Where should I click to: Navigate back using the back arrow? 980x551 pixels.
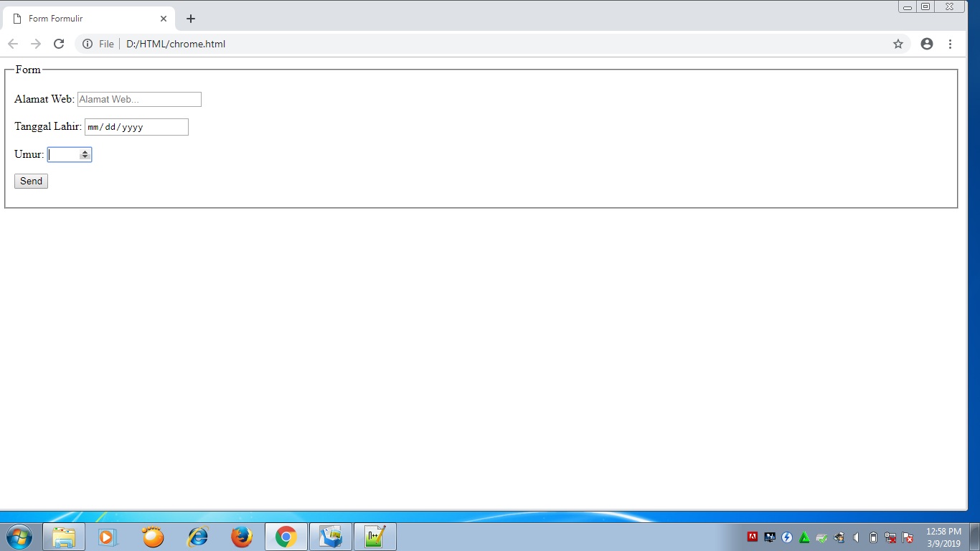13,43
